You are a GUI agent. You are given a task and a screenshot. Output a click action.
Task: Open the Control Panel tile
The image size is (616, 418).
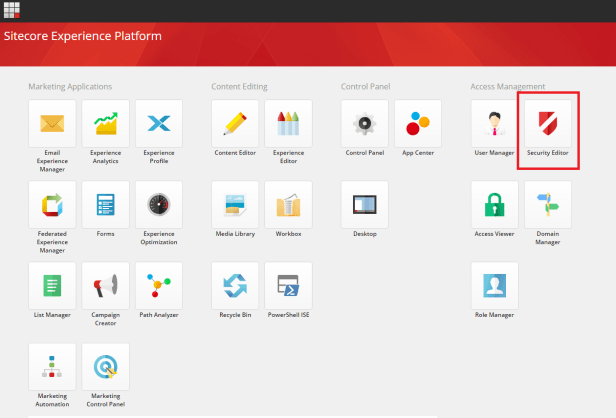coord(365,124)
